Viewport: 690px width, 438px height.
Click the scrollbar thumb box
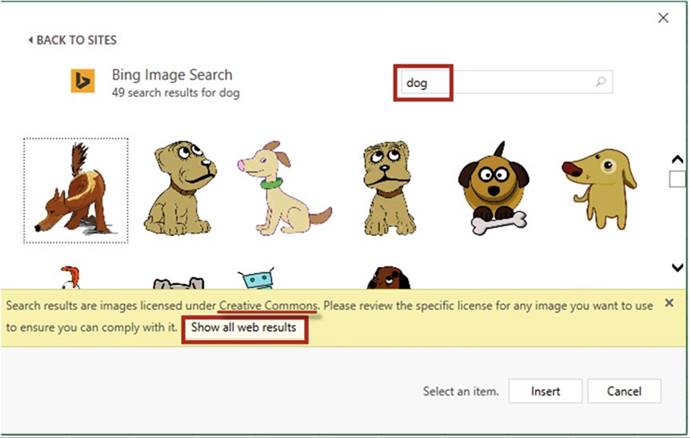pyautogui.click(x=677, y=179)
